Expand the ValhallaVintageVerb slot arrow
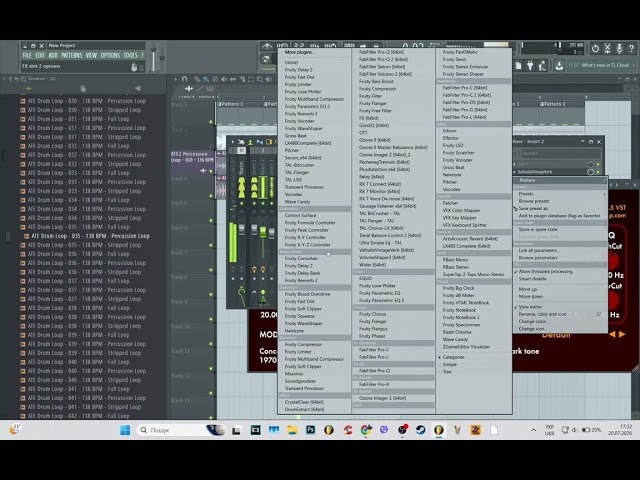640x480 pixels. point(515,172)
